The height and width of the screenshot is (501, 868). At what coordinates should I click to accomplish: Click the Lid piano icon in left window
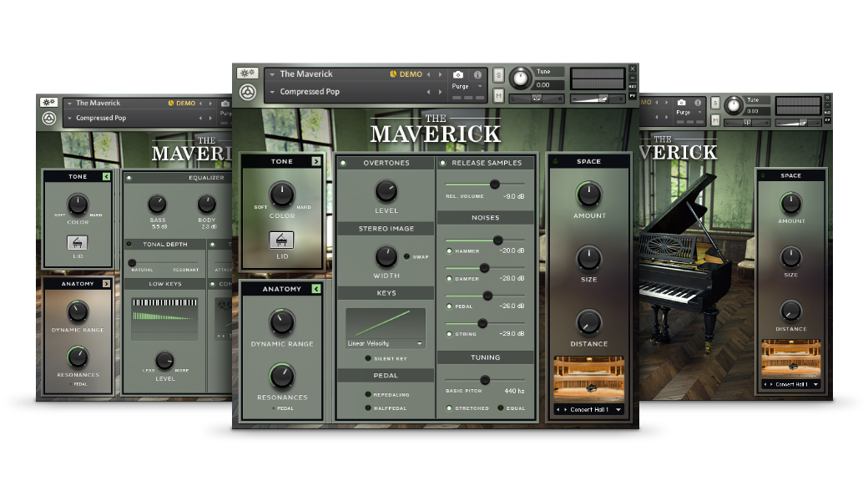pos(78,242)
